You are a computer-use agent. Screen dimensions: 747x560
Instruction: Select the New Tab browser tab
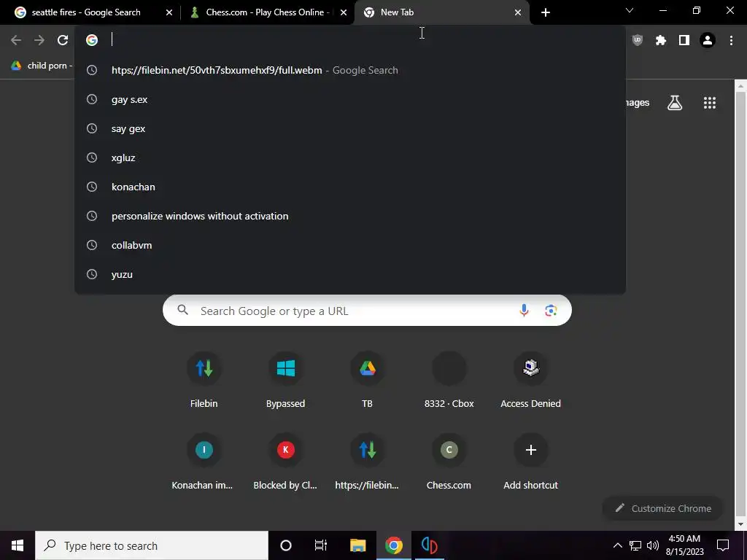click(x=441, y=12)
